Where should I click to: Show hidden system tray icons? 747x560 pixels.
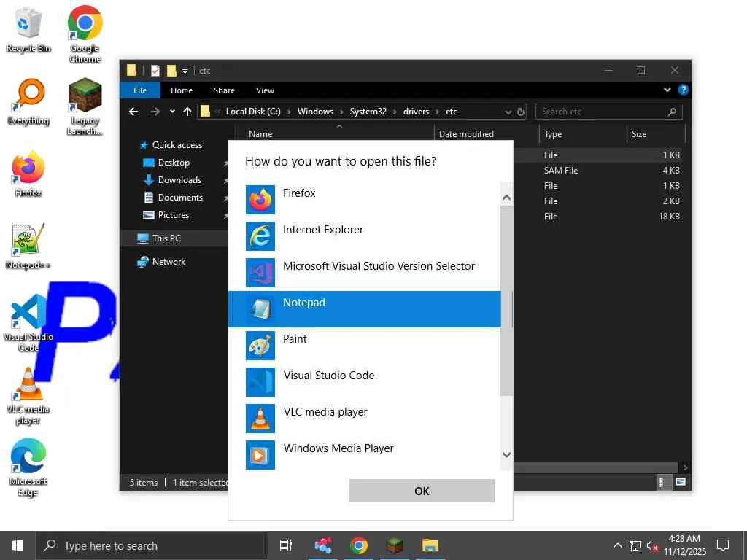[617, 545]
